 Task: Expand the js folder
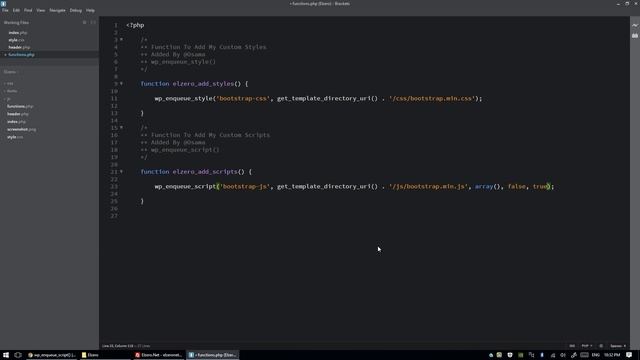coord(8,99)
